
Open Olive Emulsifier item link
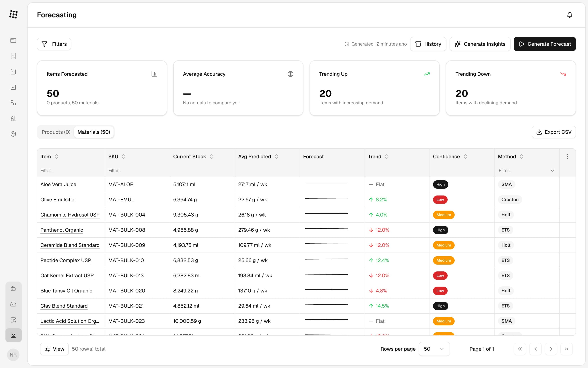[x=58, y=200]
